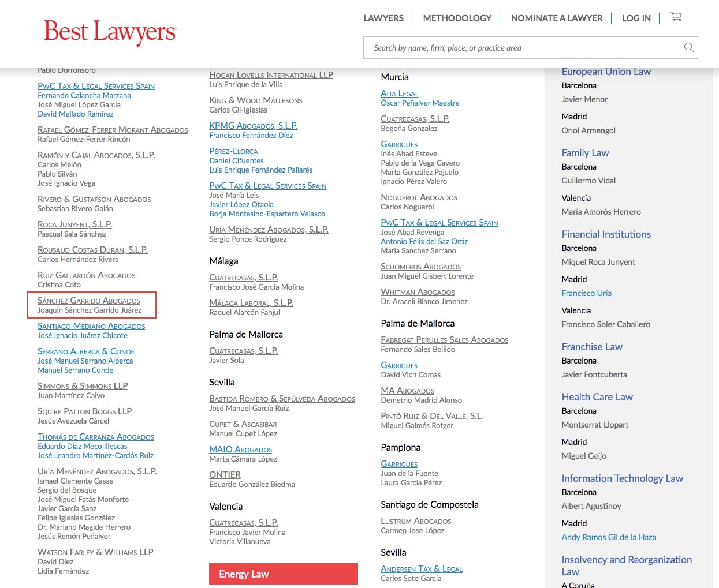Open Óscar Peñalver Maestre profile
Viewport: 719px width, 588px height.
pos(420,103)
